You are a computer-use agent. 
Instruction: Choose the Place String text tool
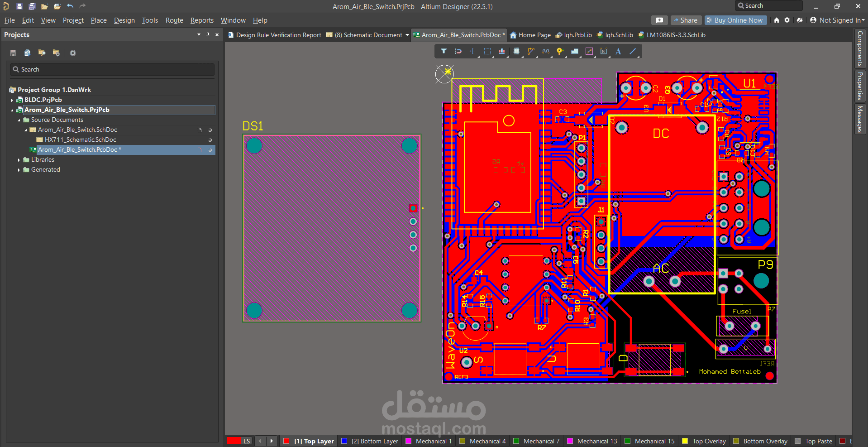(x=618, y=51)
